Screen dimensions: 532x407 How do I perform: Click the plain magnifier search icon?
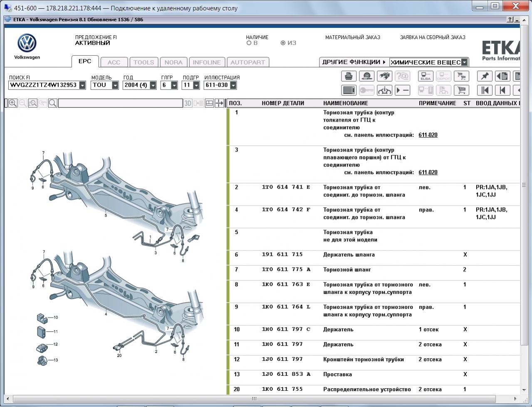pyautogui.click(x=53, y=103)
